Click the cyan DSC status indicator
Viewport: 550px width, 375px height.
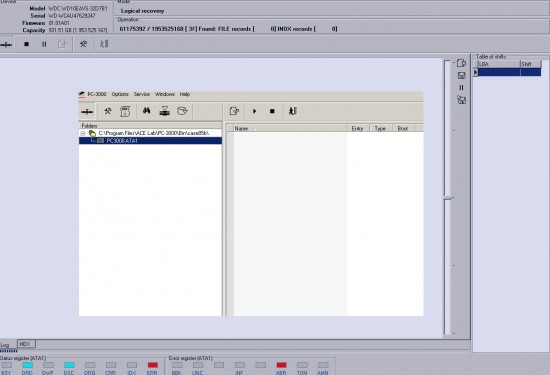click(69, 365)
